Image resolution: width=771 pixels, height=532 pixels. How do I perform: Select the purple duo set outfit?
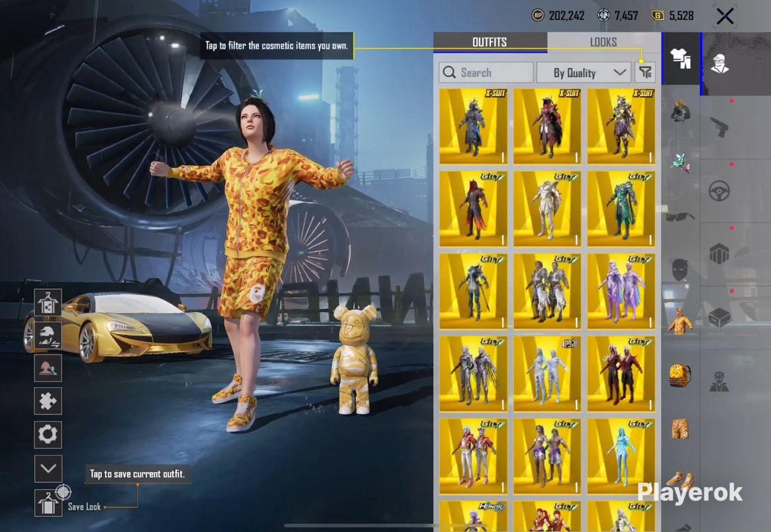[621, 291]
